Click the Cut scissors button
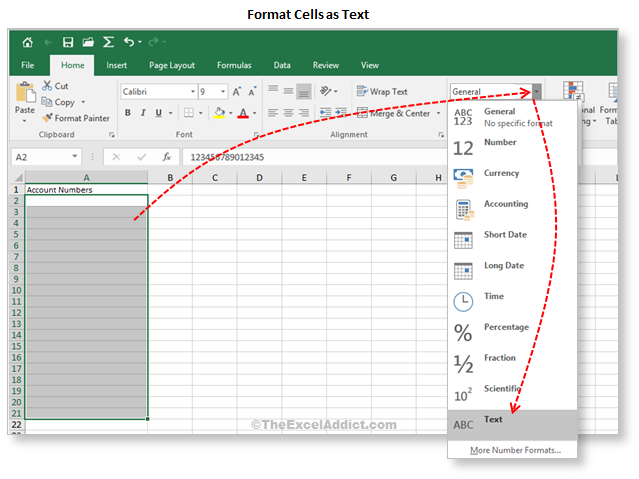The width and height of the screenshot is (639, 479). pos(55,86)
